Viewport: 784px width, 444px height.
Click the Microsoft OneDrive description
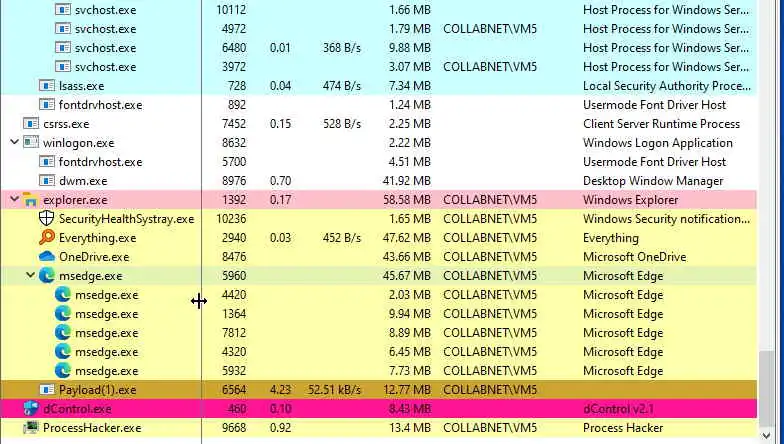click(634, 257)
